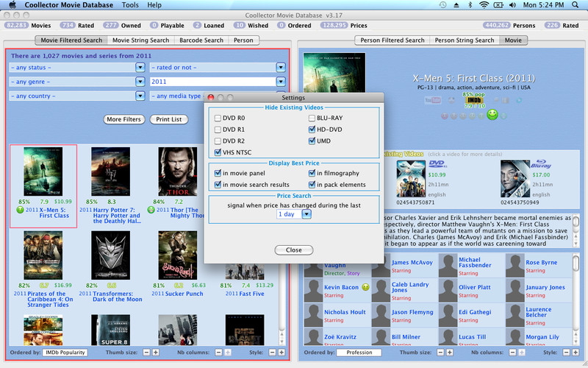The image size is (588, 368).
Task: Select the green smiley rating face
Action: point(492,115)
